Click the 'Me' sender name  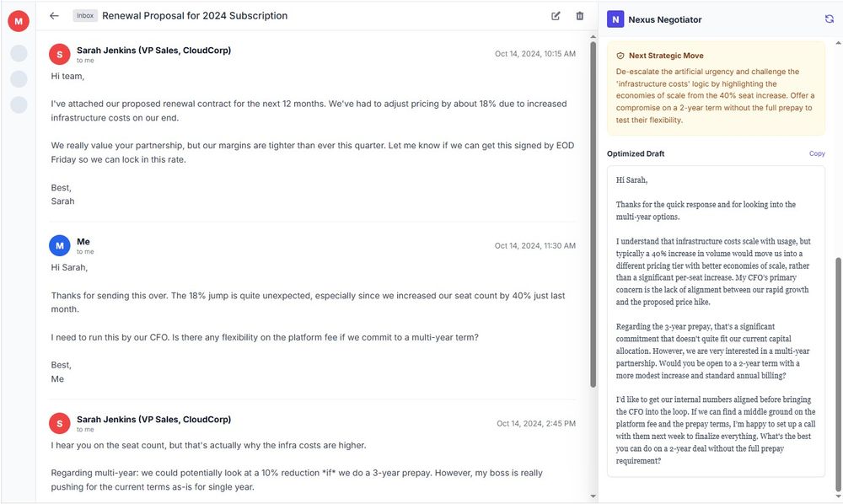(83, 241)
